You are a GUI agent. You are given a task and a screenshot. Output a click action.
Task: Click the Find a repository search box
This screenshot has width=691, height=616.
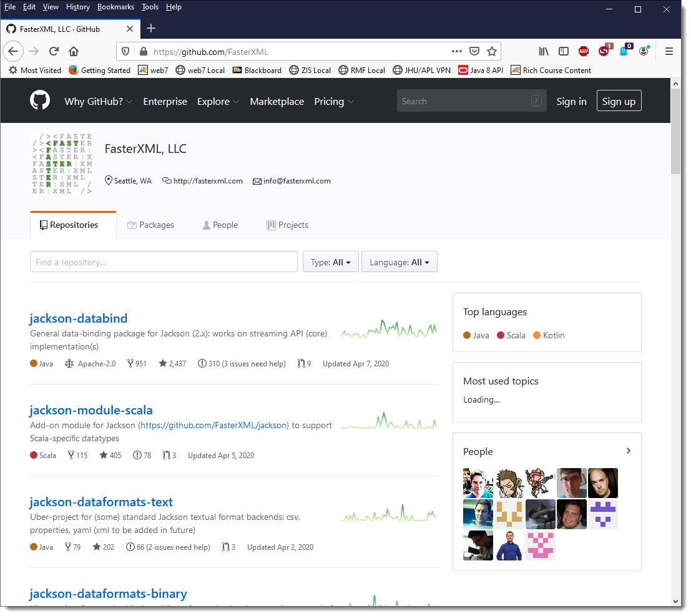tap(164, 263)
